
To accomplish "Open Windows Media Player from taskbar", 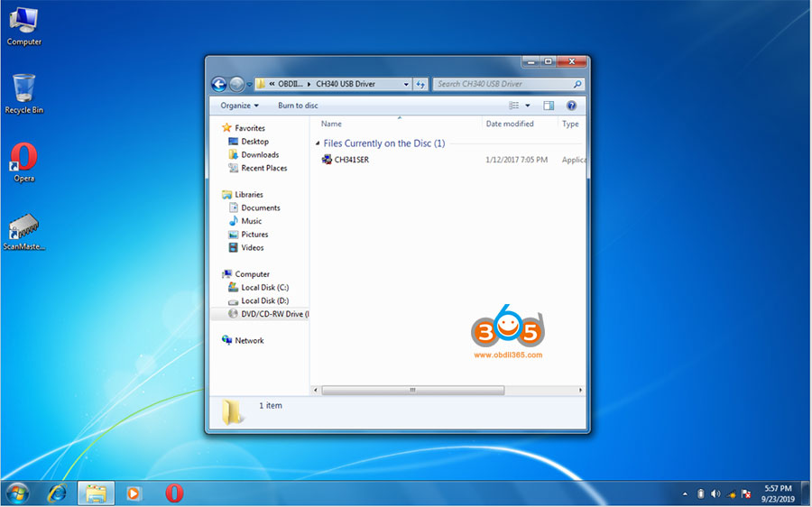I will [134, 493].
